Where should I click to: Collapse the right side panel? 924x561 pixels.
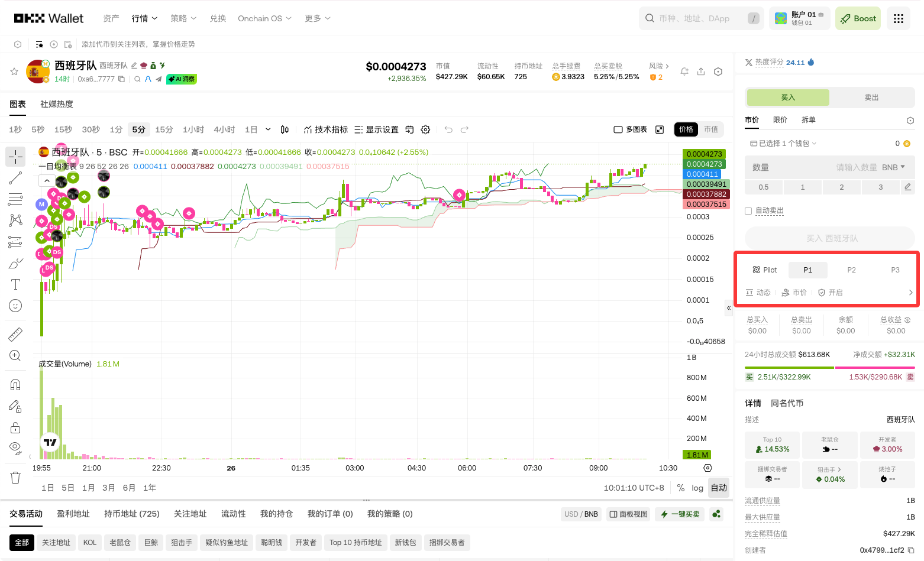pyautogui.click(x=729, y=308)
